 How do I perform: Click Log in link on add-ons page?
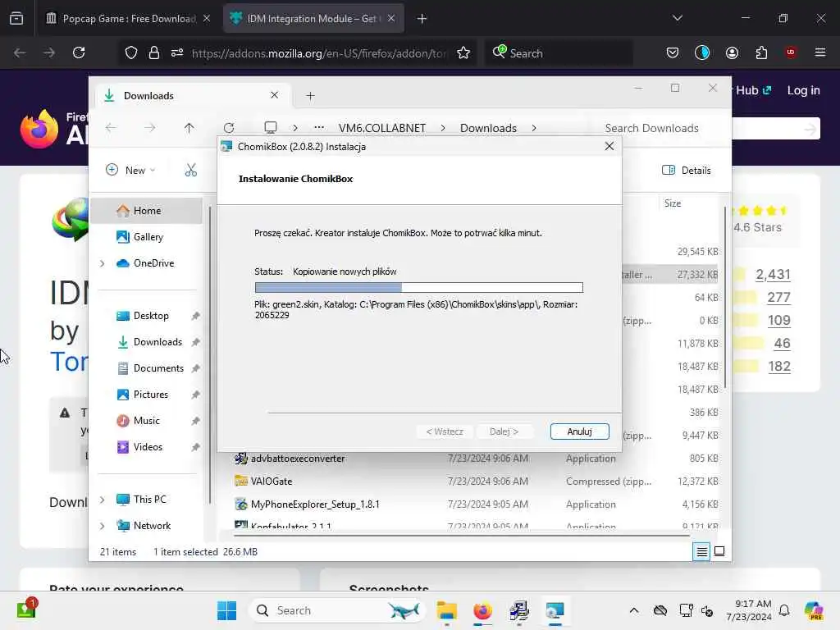(803, 90)
